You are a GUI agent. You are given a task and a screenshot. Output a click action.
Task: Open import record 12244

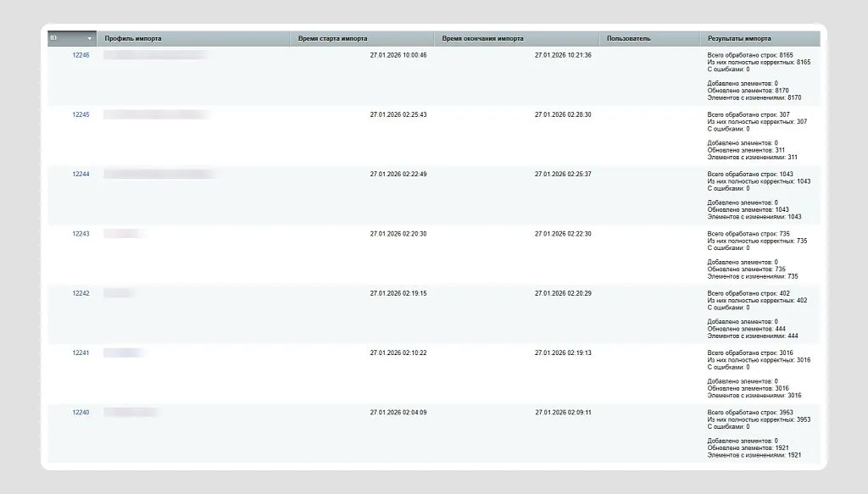[81, 174]
